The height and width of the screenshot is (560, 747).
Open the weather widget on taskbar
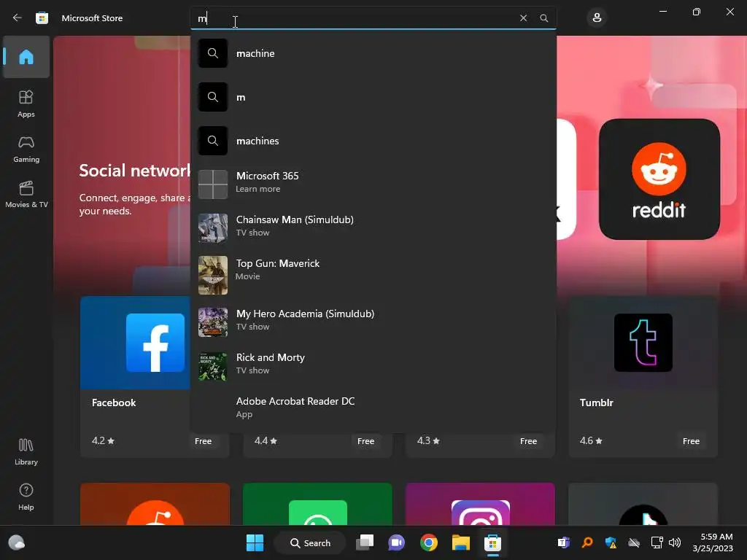(x=17, y=542)
